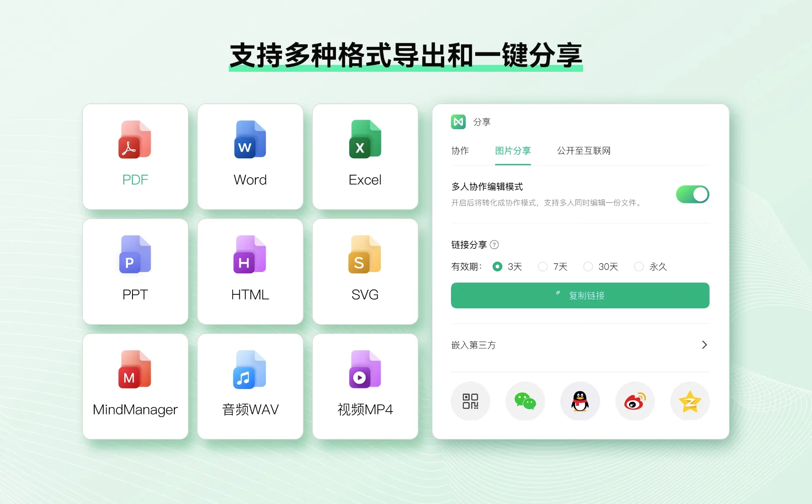Click the MindMaster logo in share panel

[x=458, y=122]
